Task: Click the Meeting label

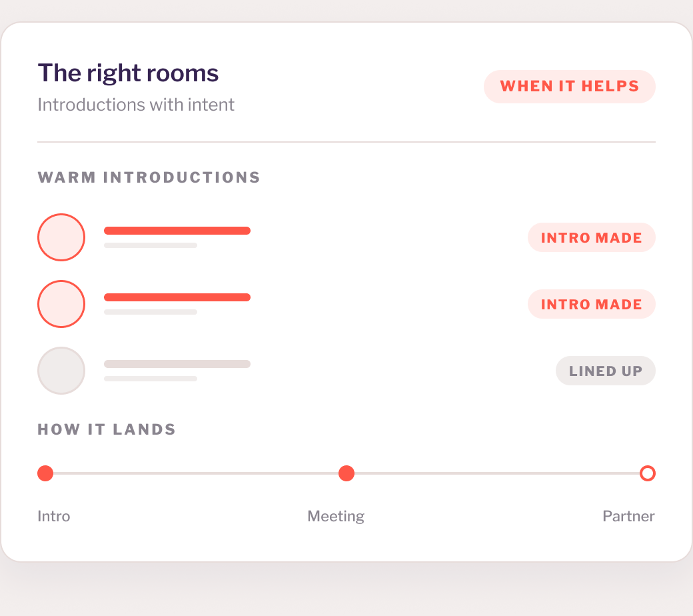Action: [x=336, y=517]
